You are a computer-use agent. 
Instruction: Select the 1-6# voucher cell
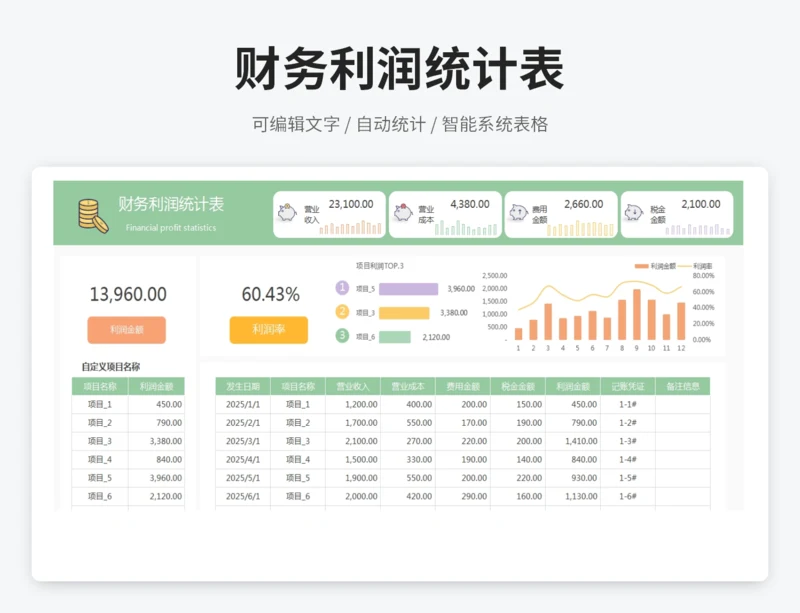coord(628,496)
